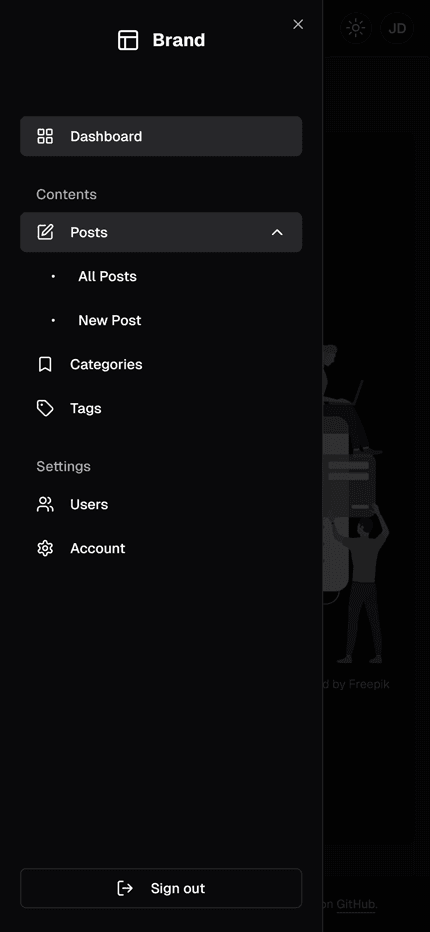Open the Categories menu item
Screen dimensions: 430x932
pyautogui.click(x=161, y=364)
